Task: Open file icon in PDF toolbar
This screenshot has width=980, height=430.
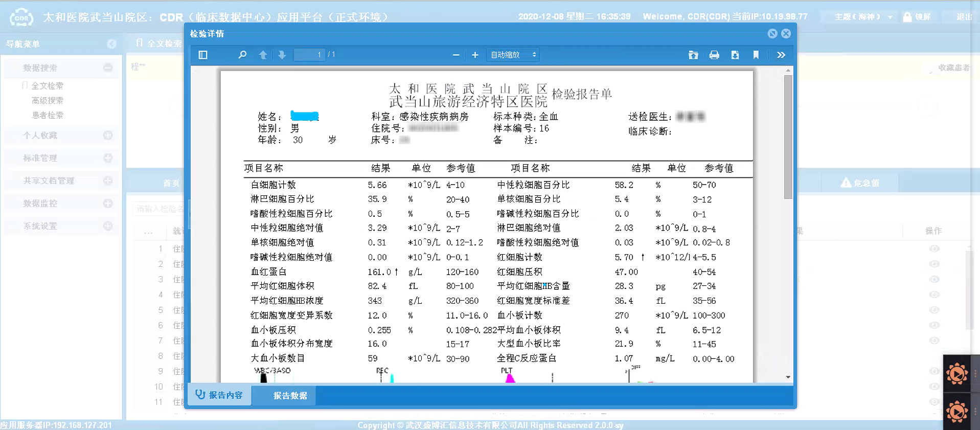Action: 693,55
